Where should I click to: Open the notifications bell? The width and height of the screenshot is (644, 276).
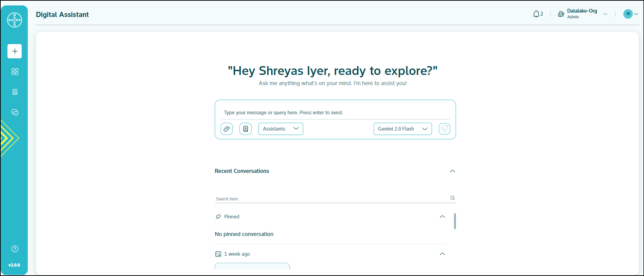pyautogui.click(x=536, y=14)
